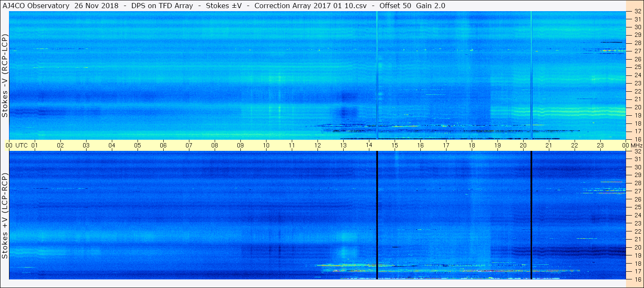Select hour 10 on the time axis
The width and height of the screenshot is (644, 288).
(266, 145)
